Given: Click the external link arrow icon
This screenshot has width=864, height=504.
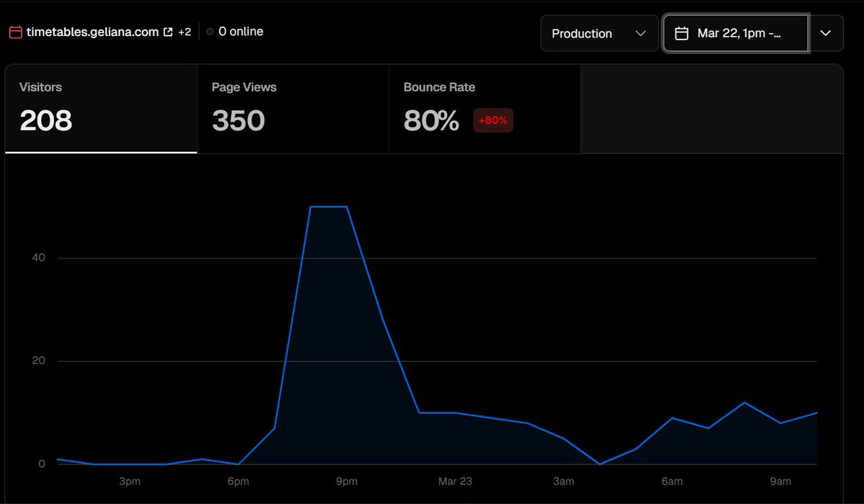Looking at the screenshot, I should [168, 32].
